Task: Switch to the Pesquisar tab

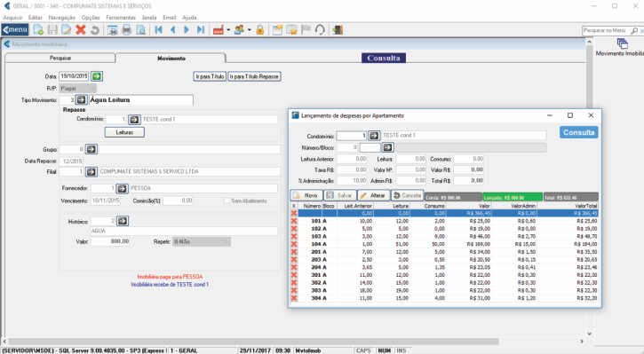Action: (60, 59)
